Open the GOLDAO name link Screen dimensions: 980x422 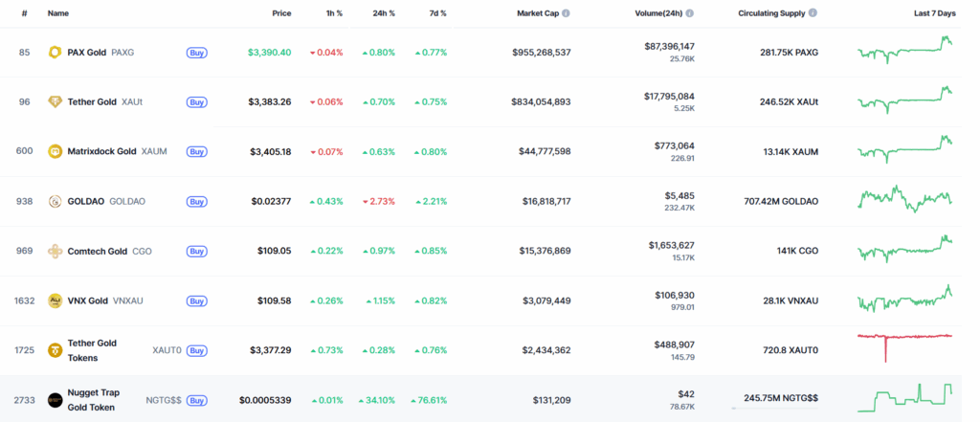point(86,201)
